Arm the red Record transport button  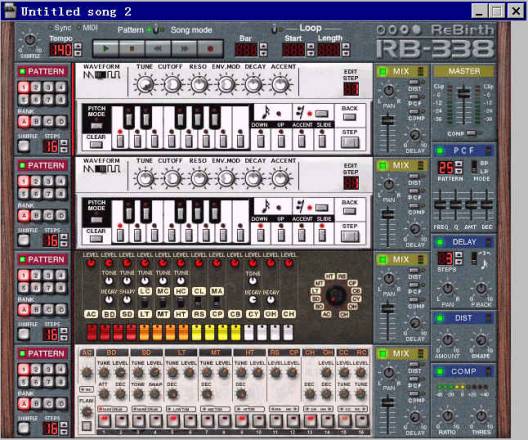point(210,48)
